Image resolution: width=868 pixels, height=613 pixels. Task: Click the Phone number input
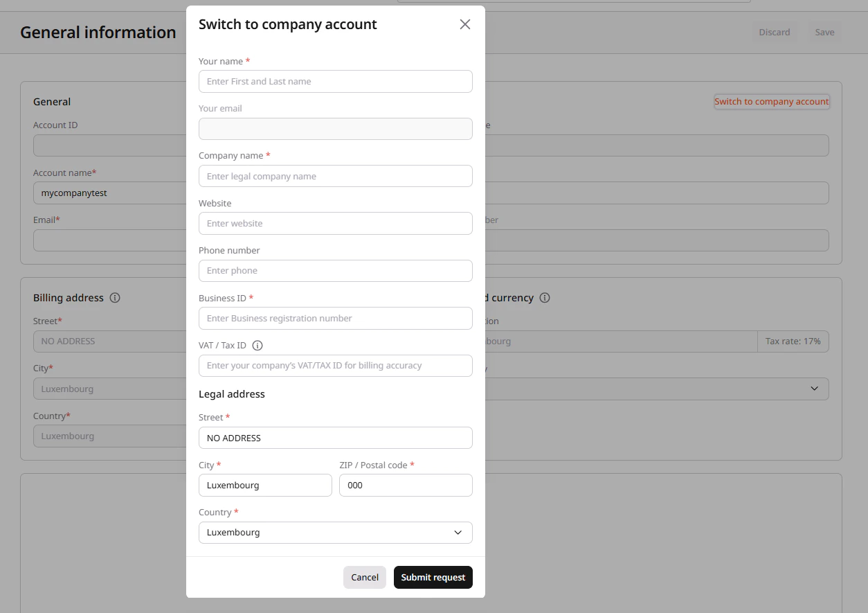[x=335, y=270]
